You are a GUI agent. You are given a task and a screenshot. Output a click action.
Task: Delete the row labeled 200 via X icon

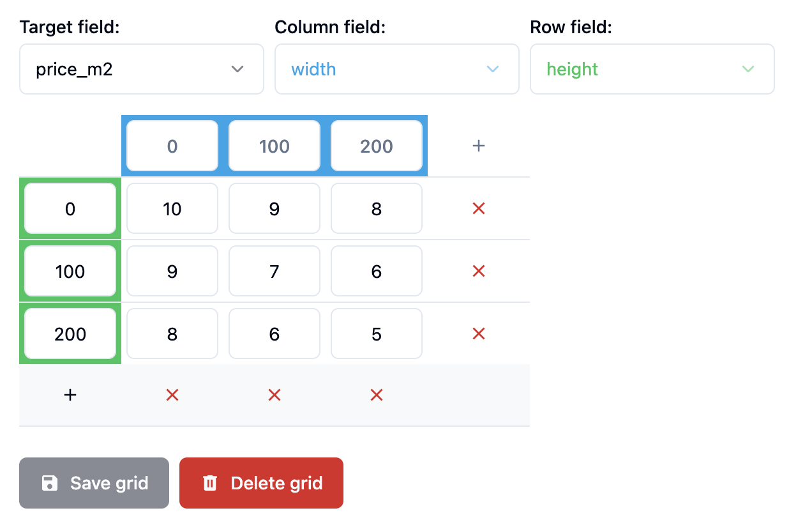pyautogui.click(x=478, y=333)
